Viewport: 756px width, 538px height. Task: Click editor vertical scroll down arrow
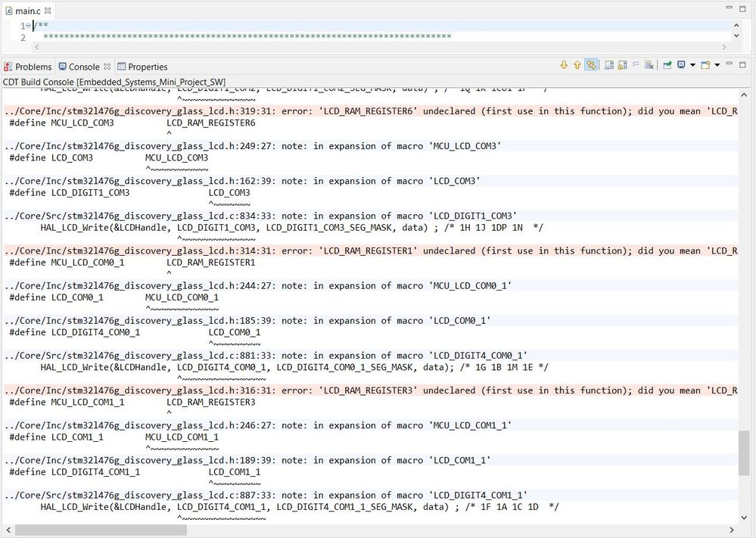point(736,36)
